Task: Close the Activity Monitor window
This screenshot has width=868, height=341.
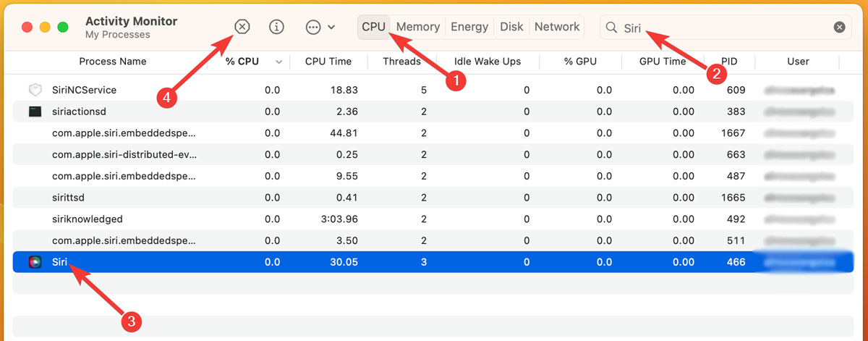Action: [x=27, y=28]
